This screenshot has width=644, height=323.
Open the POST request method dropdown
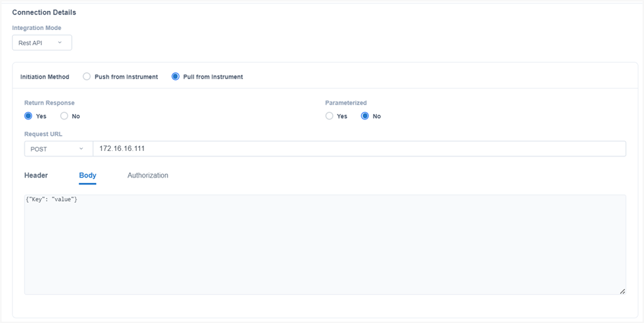(59, 149)
